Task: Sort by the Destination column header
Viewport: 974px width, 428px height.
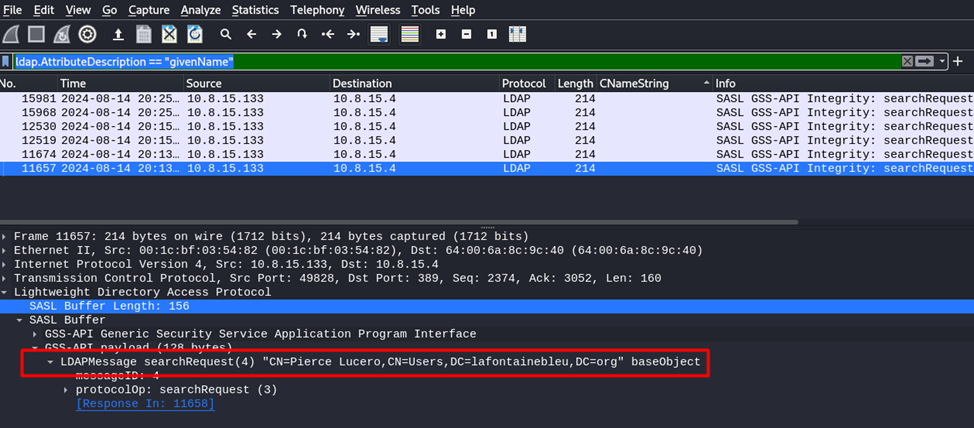Action: pos(414,83)
